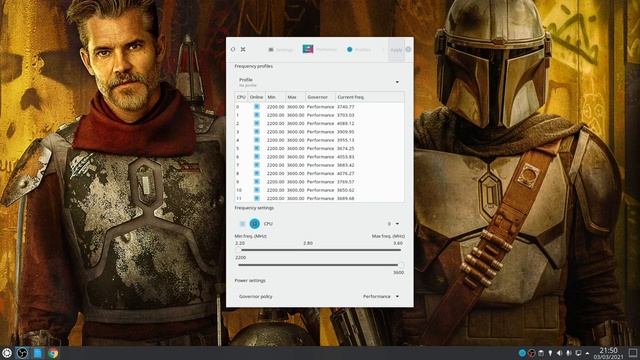
Task: Toggle Online checkbox for CPU 2
Action: (257, 123)
